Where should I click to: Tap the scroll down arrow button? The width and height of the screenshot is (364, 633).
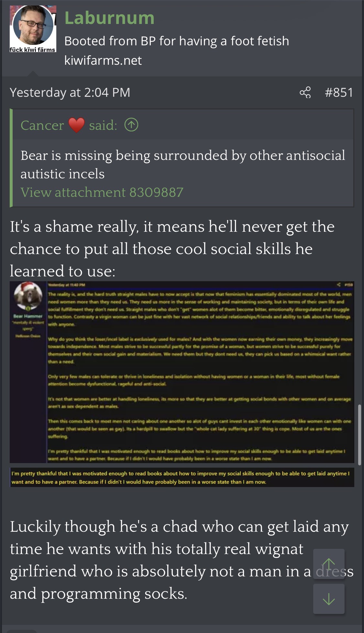pyautogui.click(x=329, y=599)
